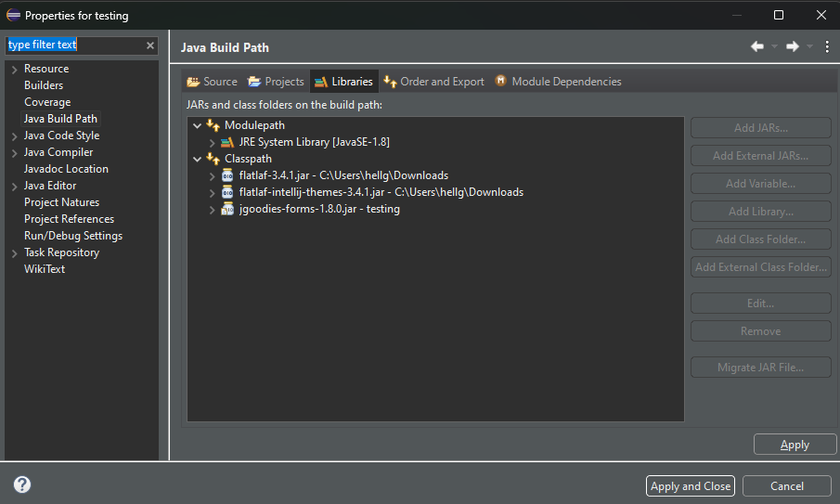840x504 pixels.
Task: Focus the type filter text field
Action: [75, 45]
